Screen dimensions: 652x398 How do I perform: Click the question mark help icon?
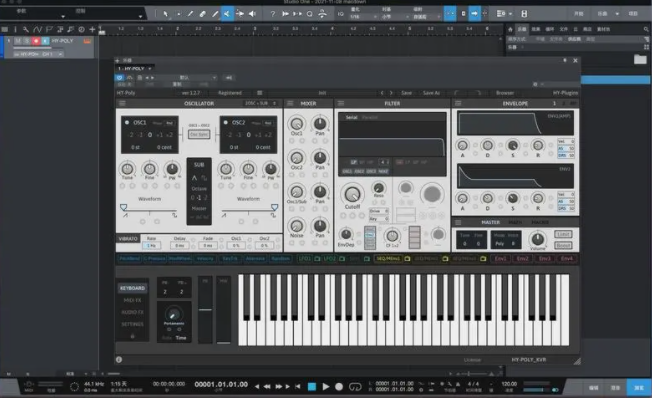coord(272,14)
